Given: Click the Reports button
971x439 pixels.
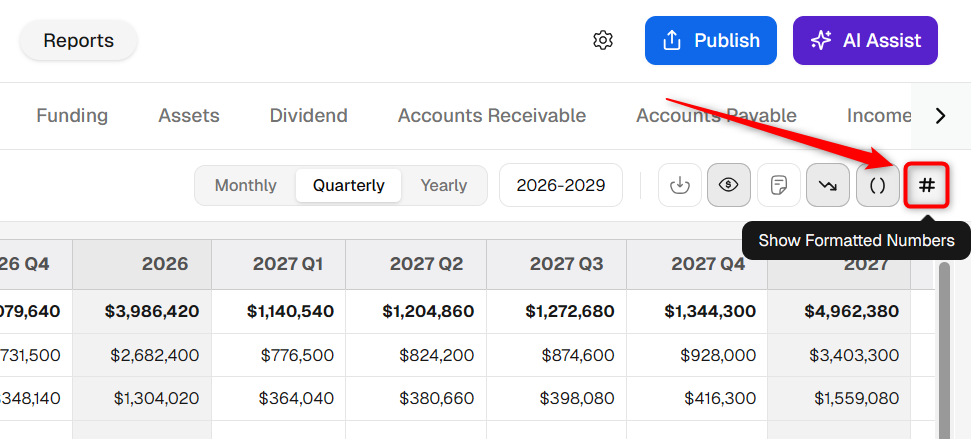Looking at the screenshot, I should 79,40.
